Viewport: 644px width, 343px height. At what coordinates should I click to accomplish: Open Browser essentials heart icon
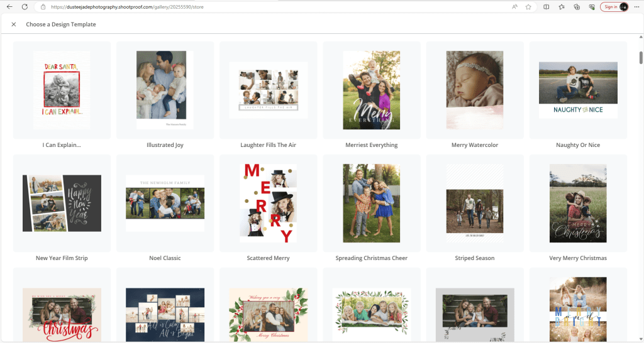click(x=592, y=7)
